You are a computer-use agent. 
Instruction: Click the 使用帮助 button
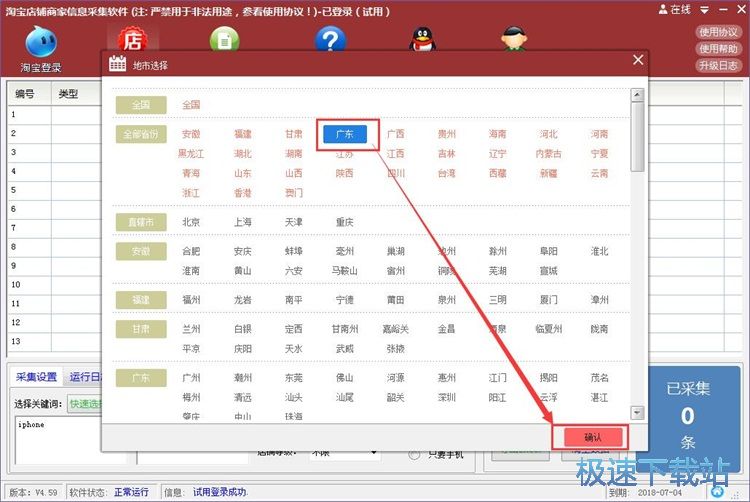(x=718, y=48)
